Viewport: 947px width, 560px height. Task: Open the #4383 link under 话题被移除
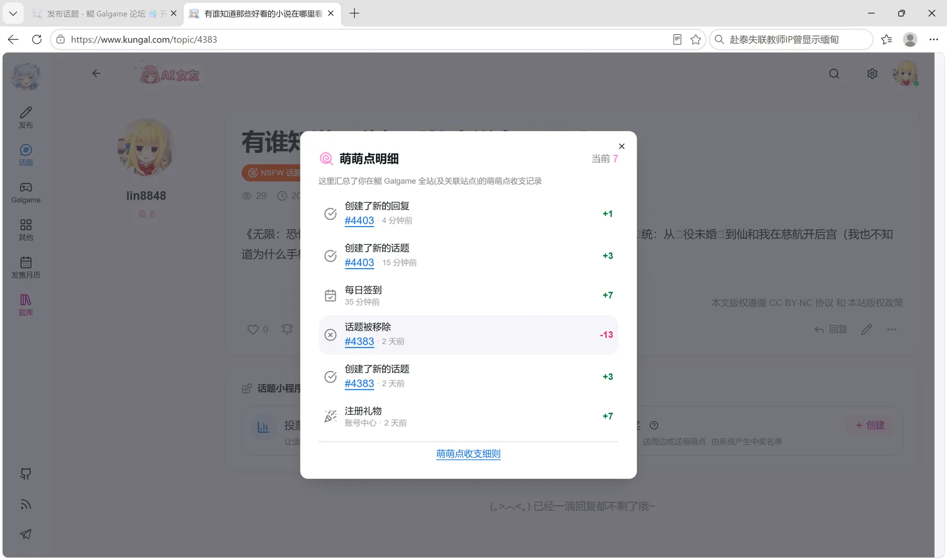(359, 341)
